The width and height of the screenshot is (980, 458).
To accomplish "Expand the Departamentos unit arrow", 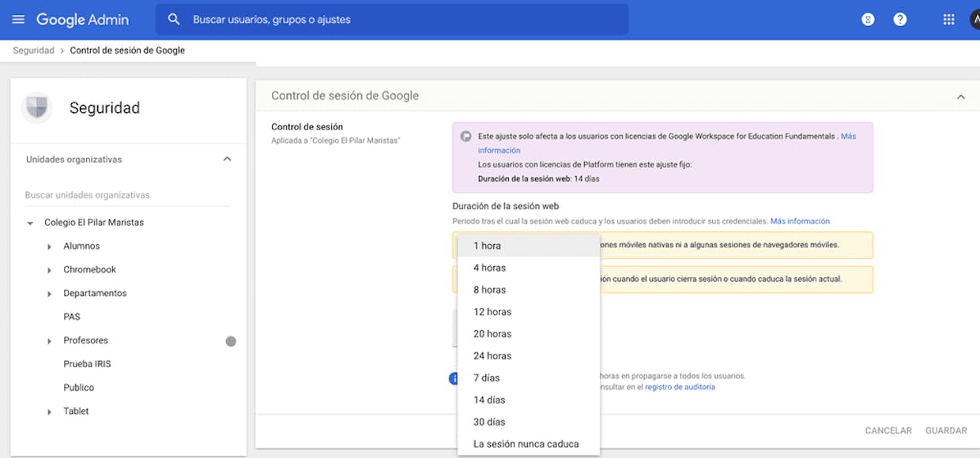I will tap(49, 295).
